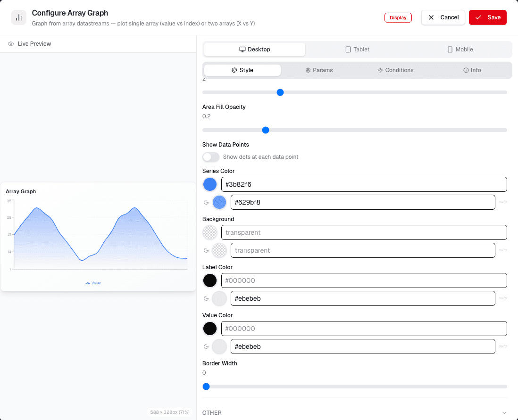Click the moon icon beside Series Color dark value
The height and width of the screenshot is (420, 518).
click(206, 202)
